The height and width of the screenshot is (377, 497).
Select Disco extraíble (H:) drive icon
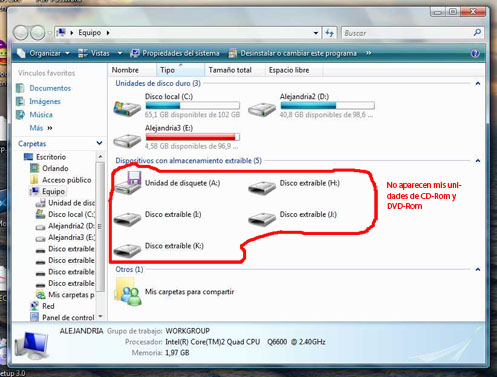[262, 187]
